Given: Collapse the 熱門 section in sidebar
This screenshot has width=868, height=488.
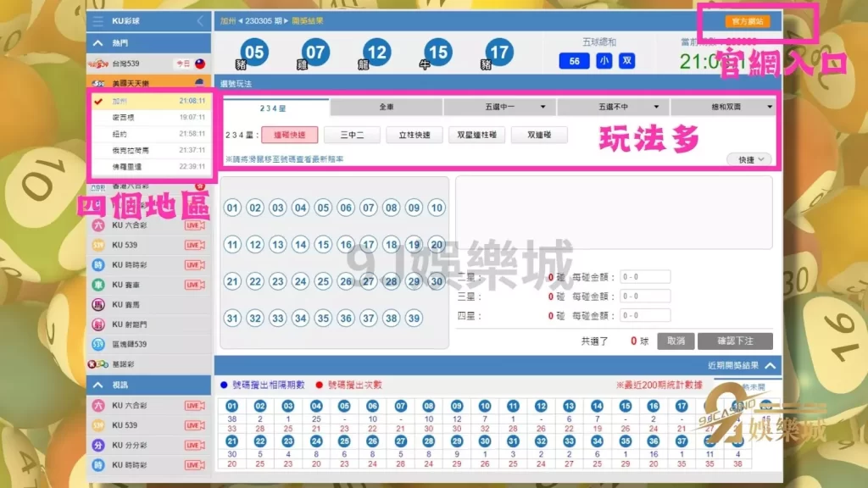Looking at the screenshot, I should point(98,43).
